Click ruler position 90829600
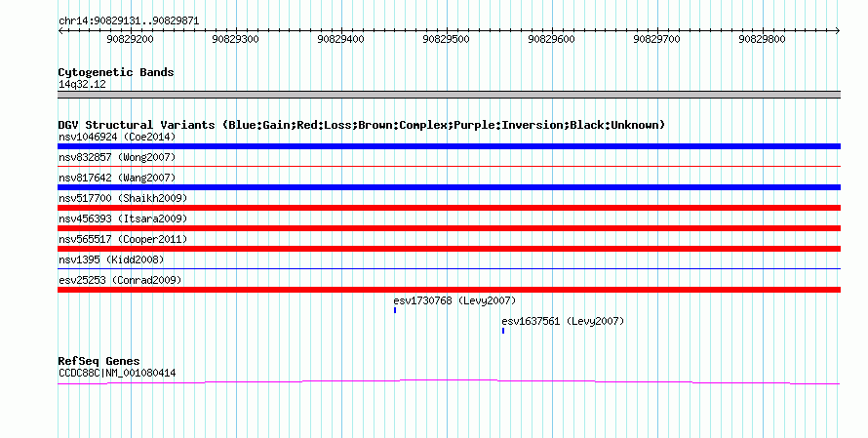Image resolution: width=868 pixels, height=438 pixels. point(551,39)
